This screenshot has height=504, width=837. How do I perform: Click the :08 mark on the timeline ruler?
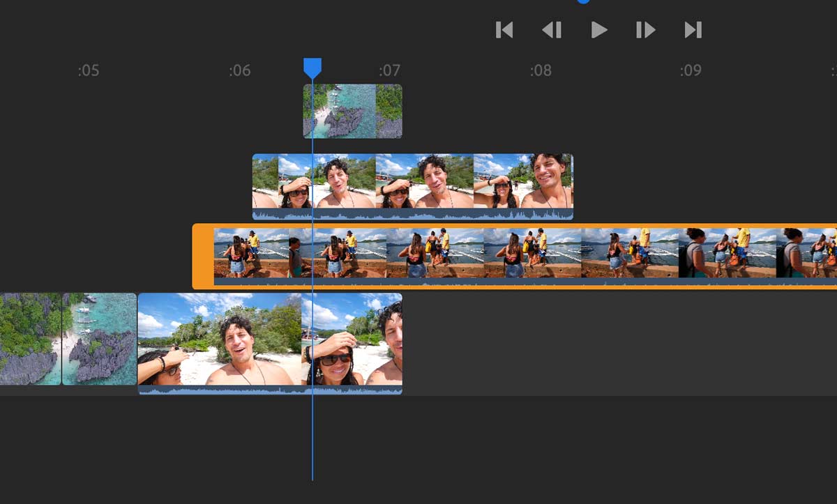(x=541, y=70)
